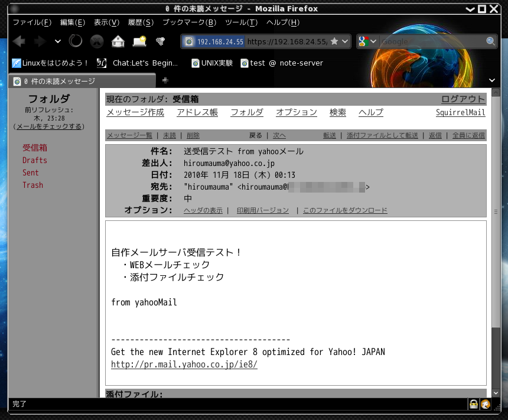Click the toolbar icon right of the bookmarks folder
Screen dimensions: 508x420
[160, 41]
